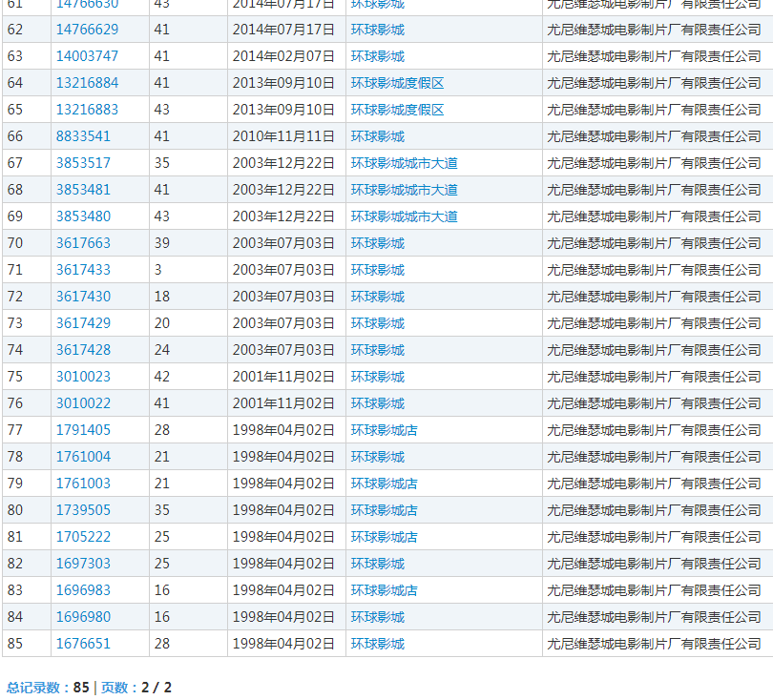773x700 pixels.
Task: Open registration number 3010023 link
Action: point(83,377)
